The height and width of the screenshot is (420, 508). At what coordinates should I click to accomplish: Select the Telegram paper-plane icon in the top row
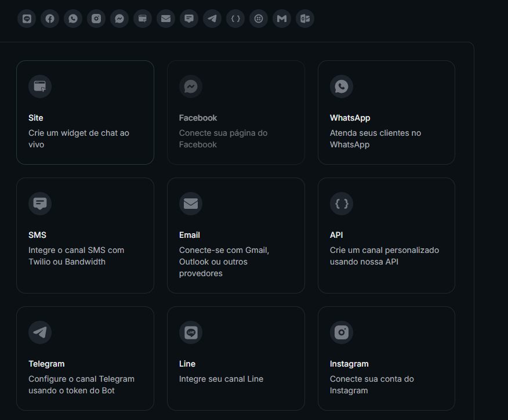click(212, 19)
